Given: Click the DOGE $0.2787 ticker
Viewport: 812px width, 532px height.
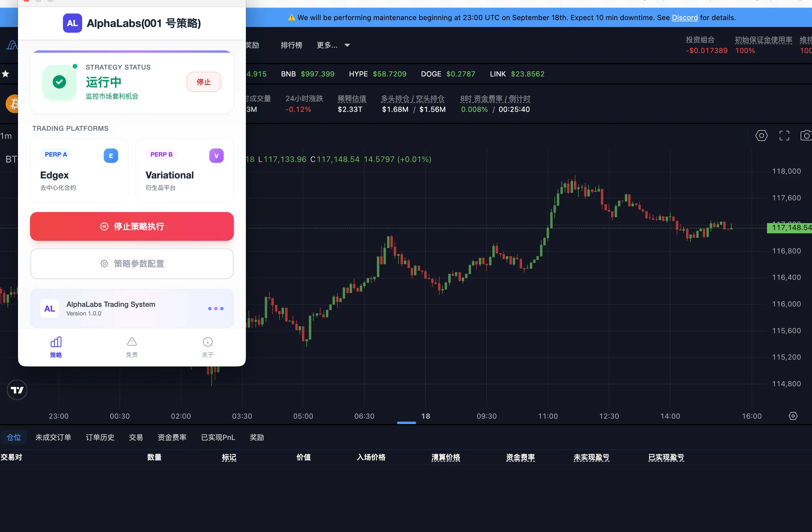Looking at the screenshot, I should (x=448, y=74).
